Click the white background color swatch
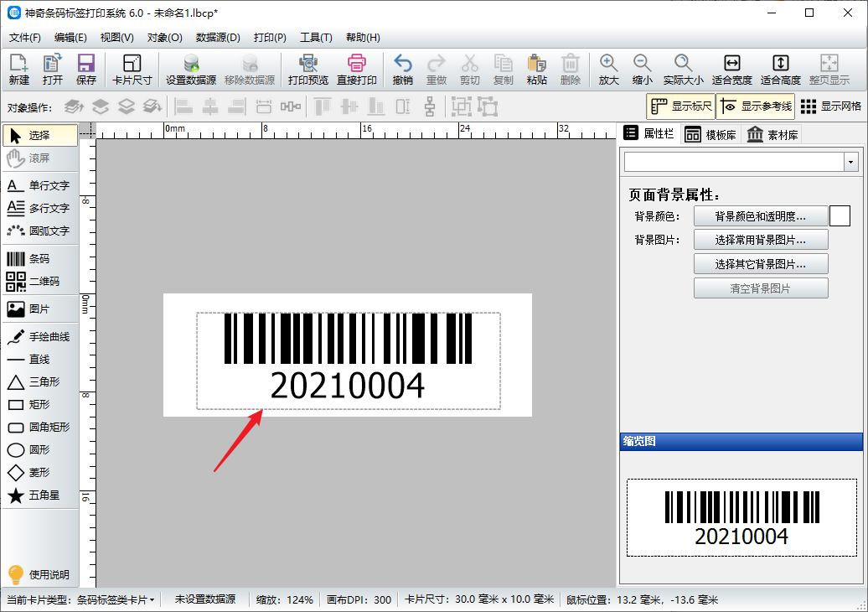The height and width of the screenshot is (612, 868). (840, 216)
